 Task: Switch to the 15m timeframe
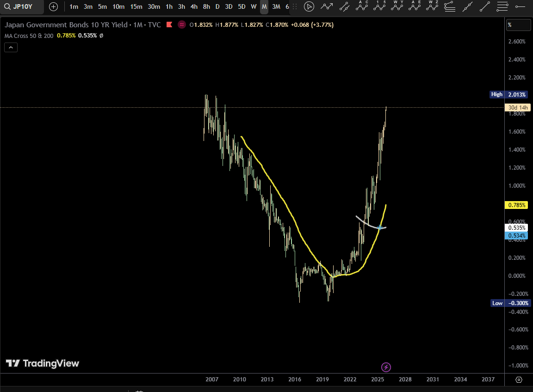pos(136,6)
